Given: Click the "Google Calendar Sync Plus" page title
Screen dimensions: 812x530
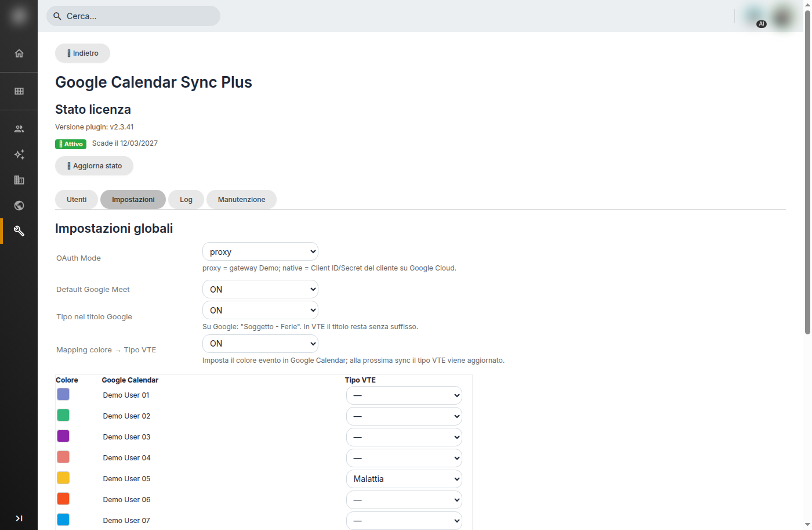Looking at the screenshot, I should pyautogui.click(x=154, y=82).
